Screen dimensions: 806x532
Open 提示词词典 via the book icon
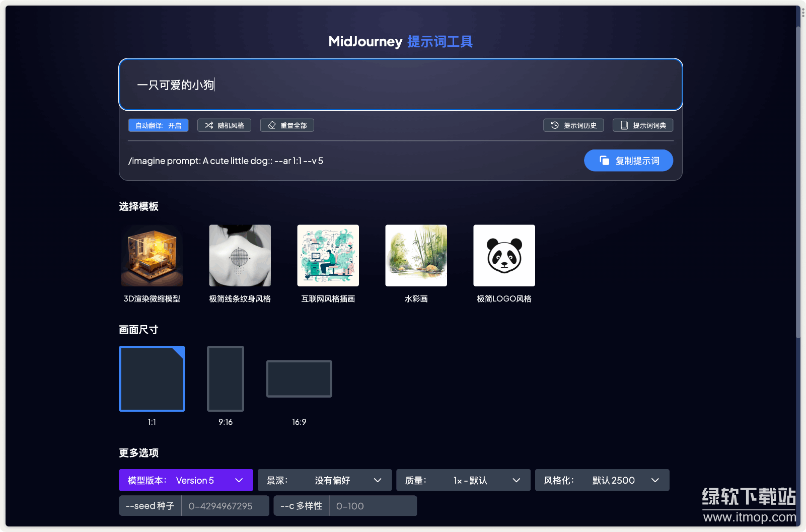[624, 125]
